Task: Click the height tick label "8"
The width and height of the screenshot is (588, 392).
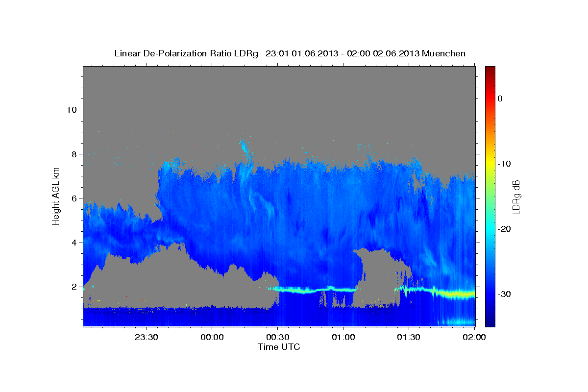Action: pos(74,154)
